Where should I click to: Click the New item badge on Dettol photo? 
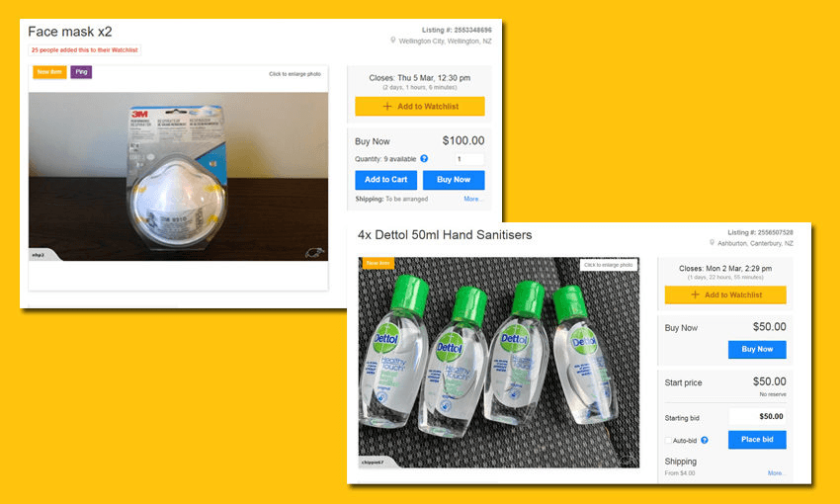(x=378, y=263)
